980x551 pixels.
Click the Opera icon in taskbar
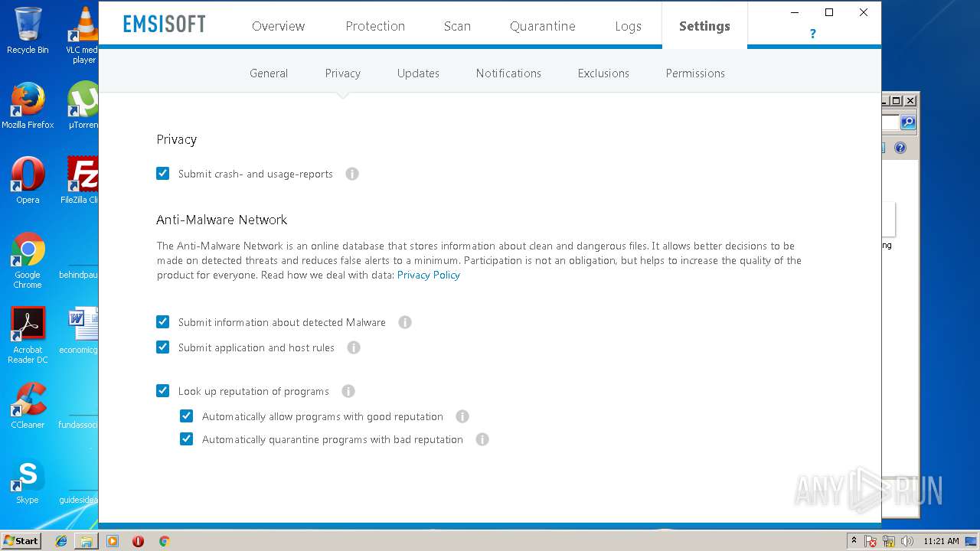pos(138,541)
